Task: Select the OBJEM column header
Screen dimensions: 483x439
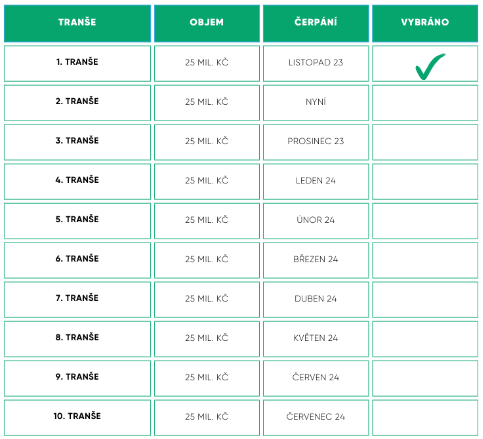Action: coord(207,23)
